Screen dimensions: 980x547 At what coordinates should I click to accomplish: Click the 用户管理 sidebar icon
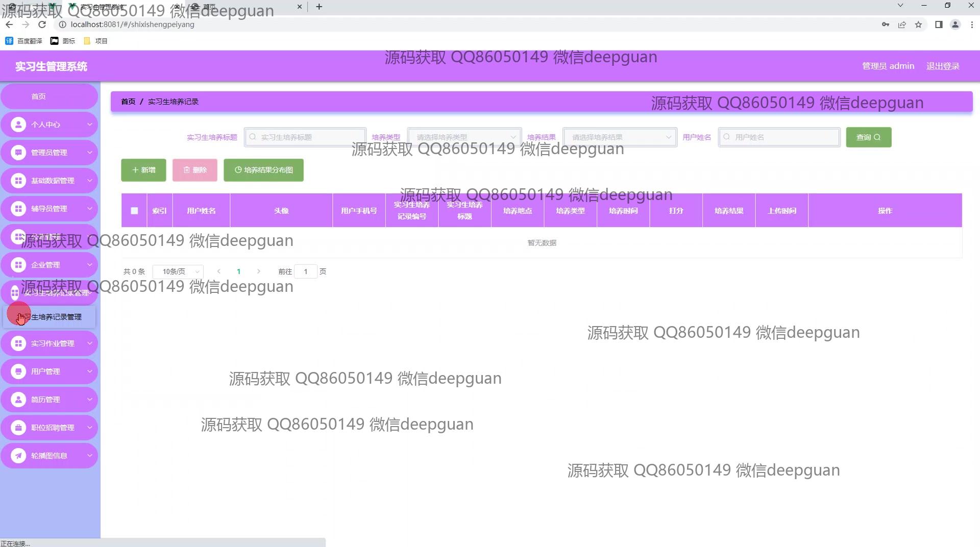coord(18,371)
